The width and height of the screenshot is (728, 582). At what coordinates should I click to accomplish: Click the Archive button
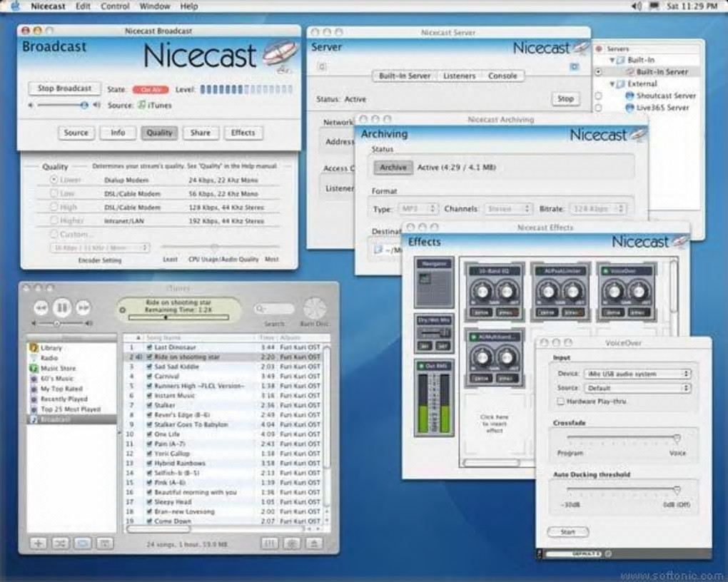(x=393, y=168)
